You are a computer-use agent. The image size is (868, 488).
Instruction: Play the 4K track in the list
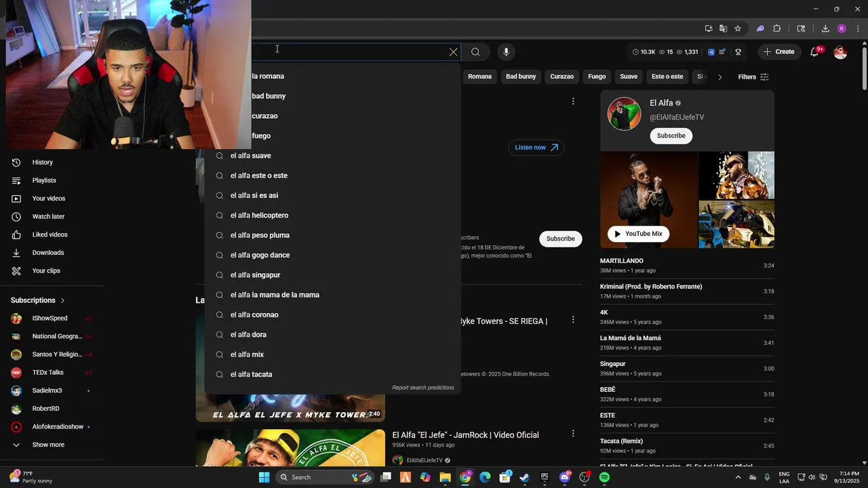click(687, 317)
